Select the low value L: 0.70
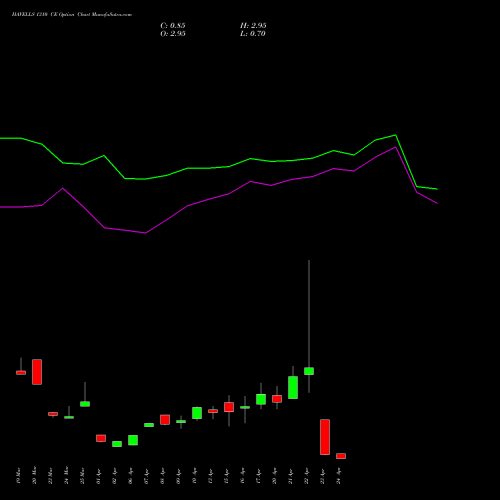The height and width of the screenshot is (500, 500). pyautogui.click(x=253, y=34)
